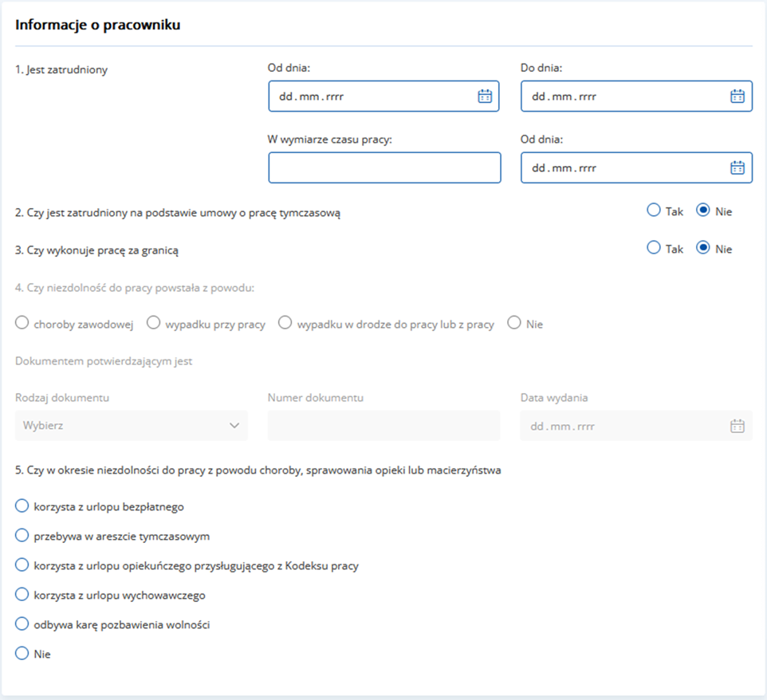Viewport: 767px width, 700px height.
Task: Select 'wypadku przy pracy' radio option
Action: click(x=153, y=323)
